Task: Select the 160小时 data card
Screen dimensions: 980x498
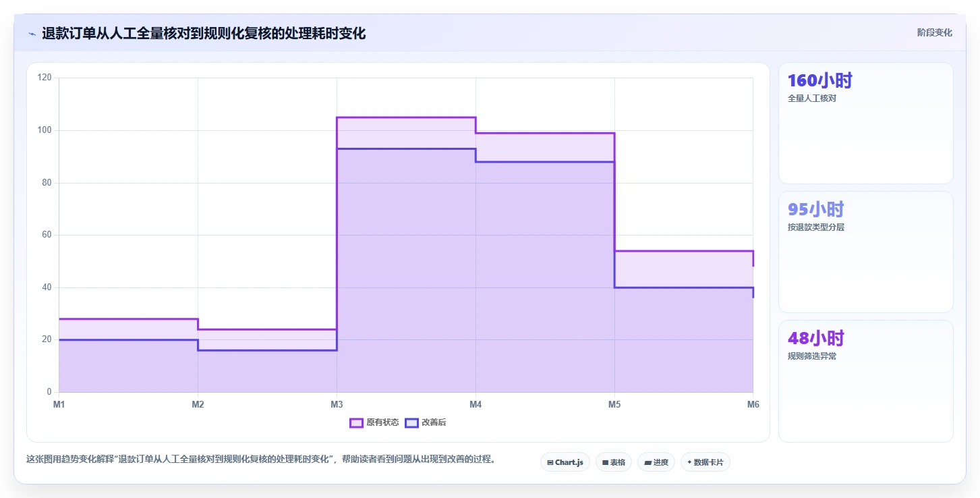Action: [866, 123]
